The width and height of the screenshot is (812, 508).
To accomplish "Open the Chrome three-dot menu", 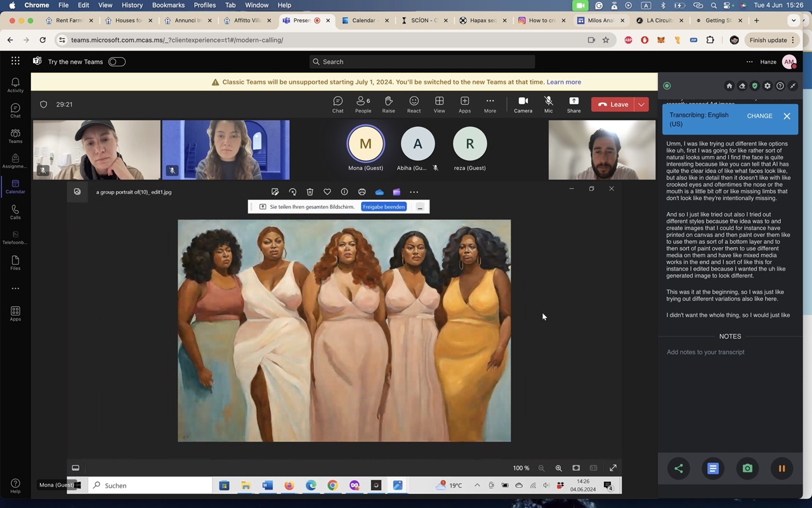I will (x=793, y=40).
